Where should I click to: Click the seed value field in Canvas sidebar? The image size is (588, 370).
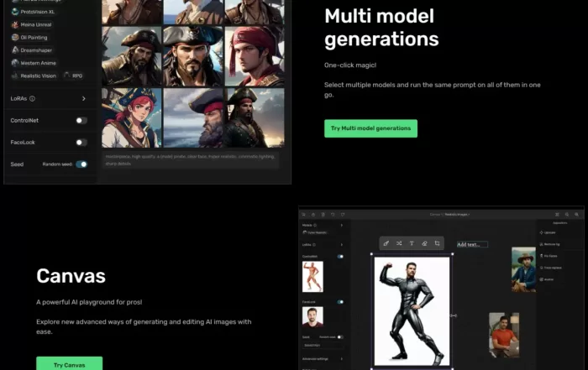pos(323,346)
